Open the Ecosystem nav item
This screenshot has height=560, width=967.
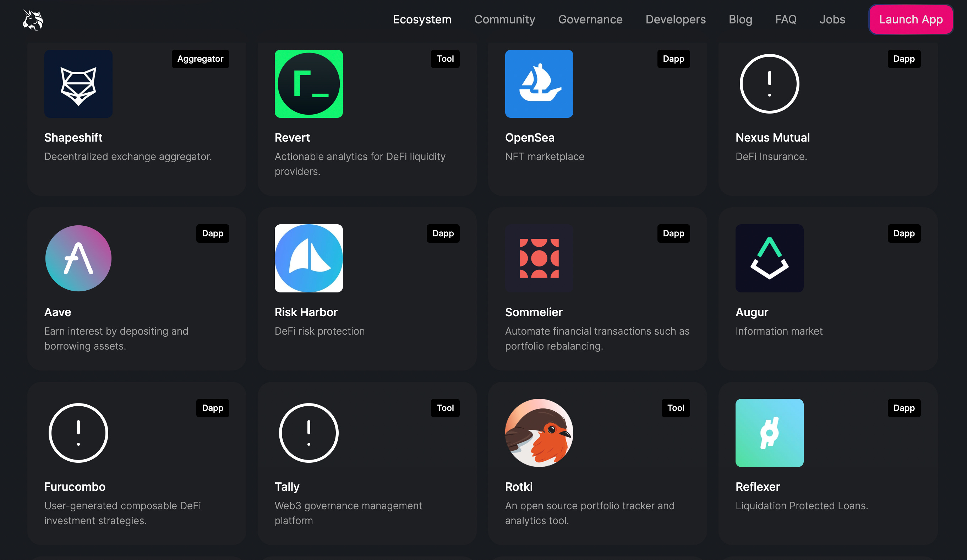click(422, 20)
